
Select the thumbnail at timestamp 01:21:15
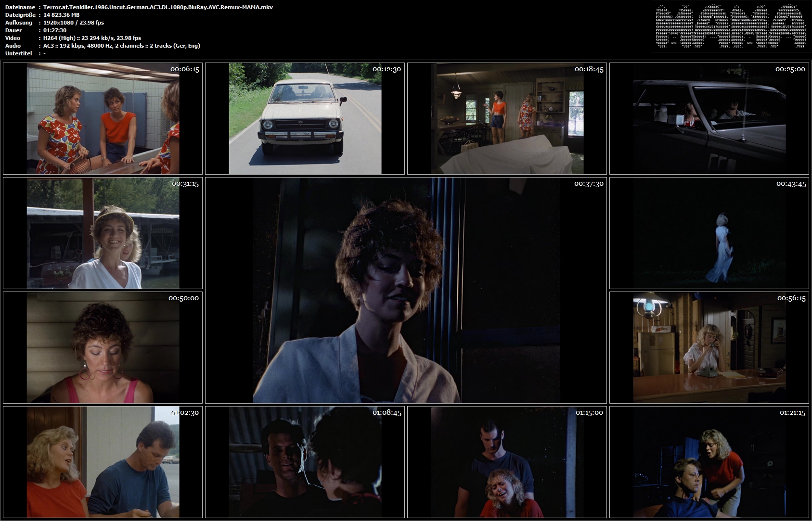tap(709, 462)
